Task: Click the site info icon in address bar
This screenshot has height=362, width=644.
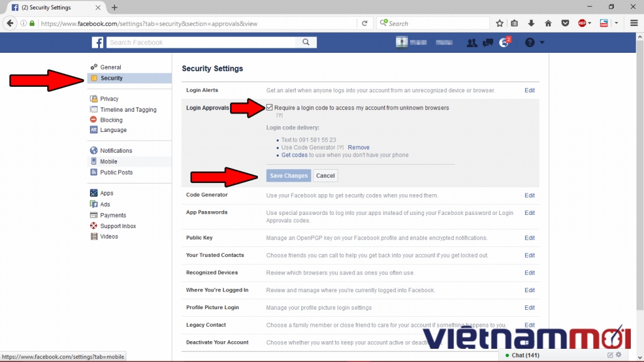Action: [23, 23]
